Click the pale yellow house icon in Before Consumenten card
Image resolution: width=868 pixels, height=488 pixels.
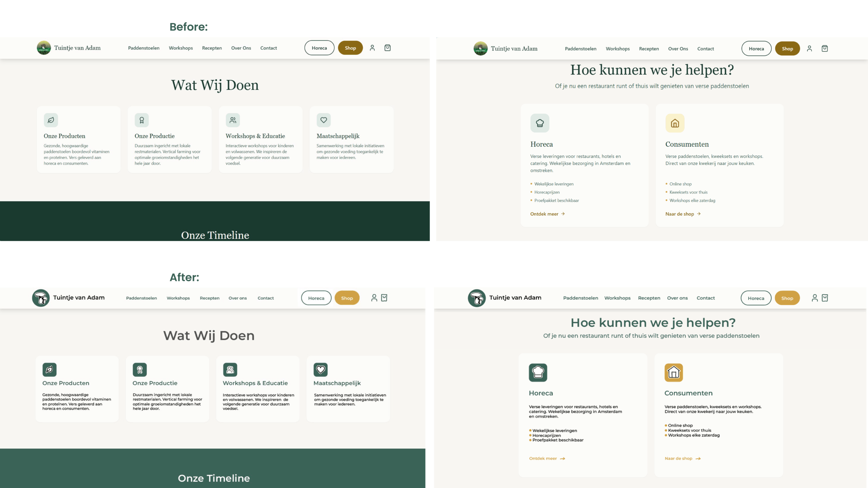(675, 123)
